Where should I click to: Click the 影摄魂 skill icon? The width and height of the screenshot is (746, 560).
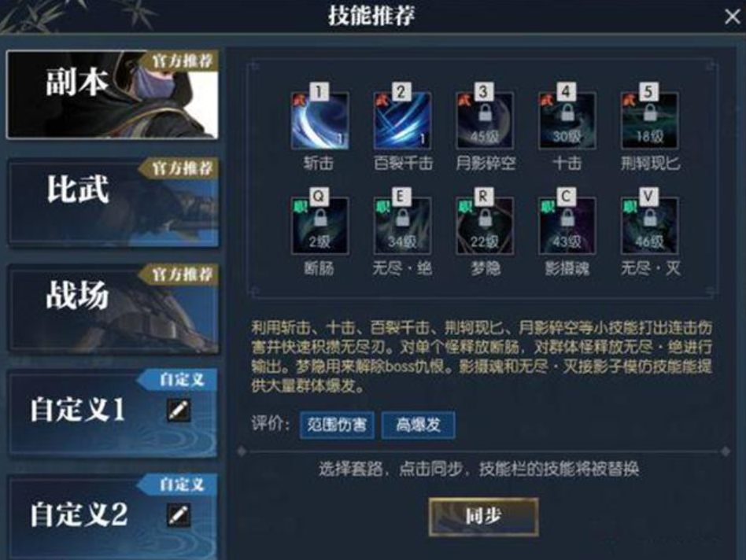[567, 226]
